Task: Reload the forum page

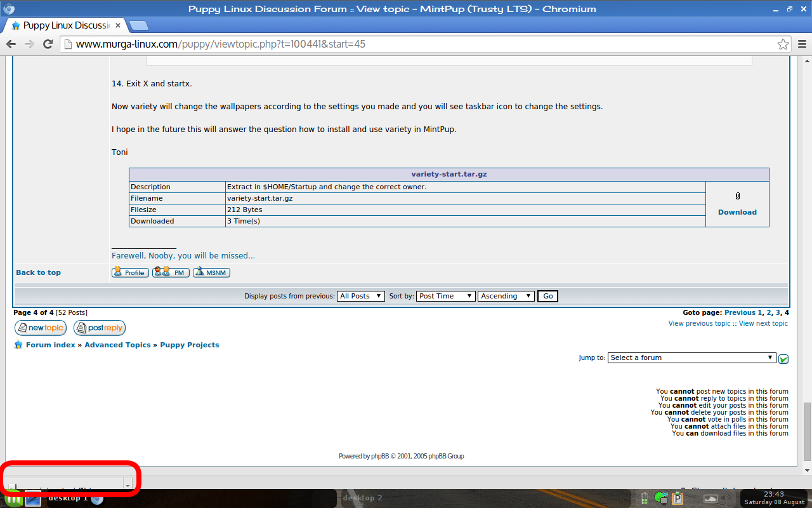Action: (x=48, y=44)
